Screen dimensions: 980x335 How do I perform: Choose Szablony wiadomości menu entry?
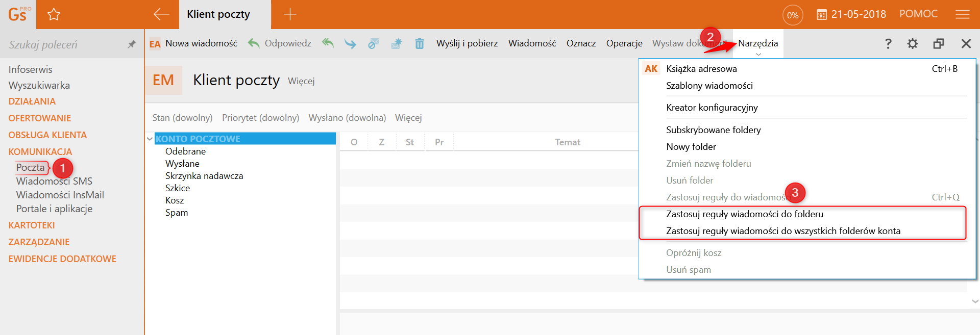click(709, 86)
